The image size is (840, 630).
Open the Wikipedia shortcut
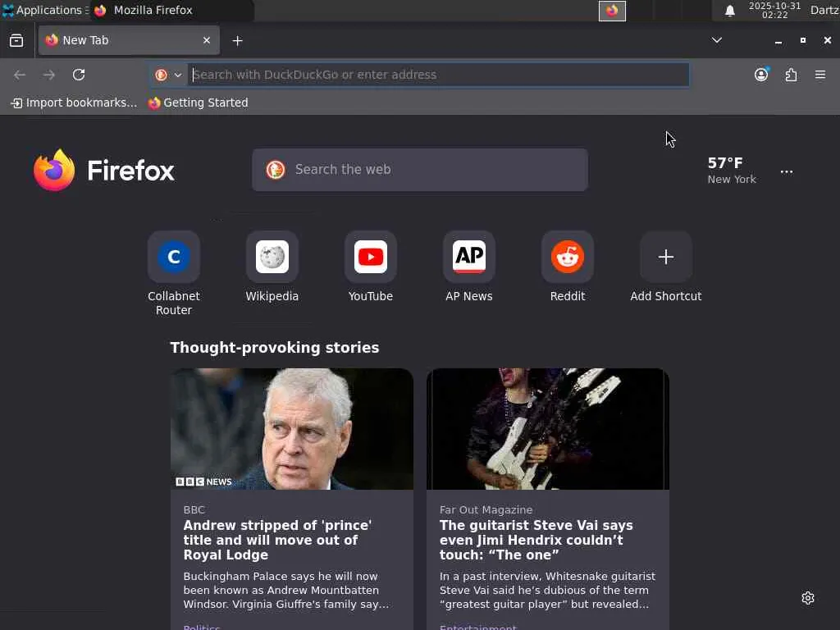[272, 267]
